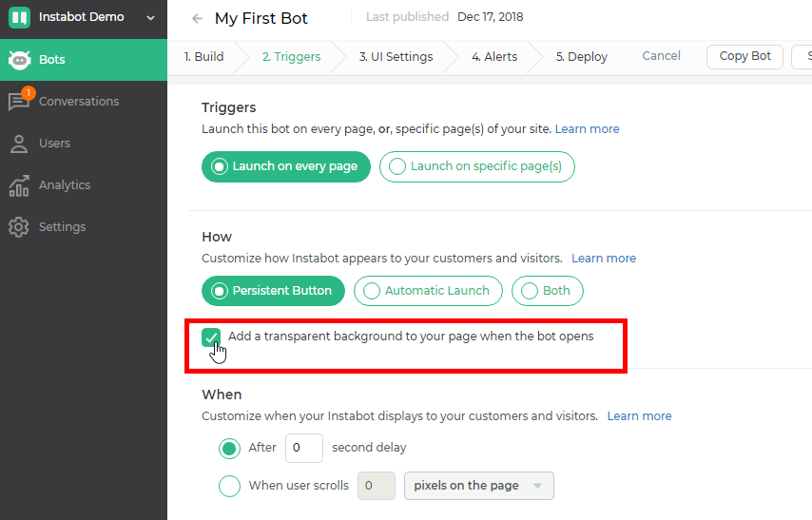Click the Copy Bot button
This screenshot has width=812, height=520.
coord(744,56)
